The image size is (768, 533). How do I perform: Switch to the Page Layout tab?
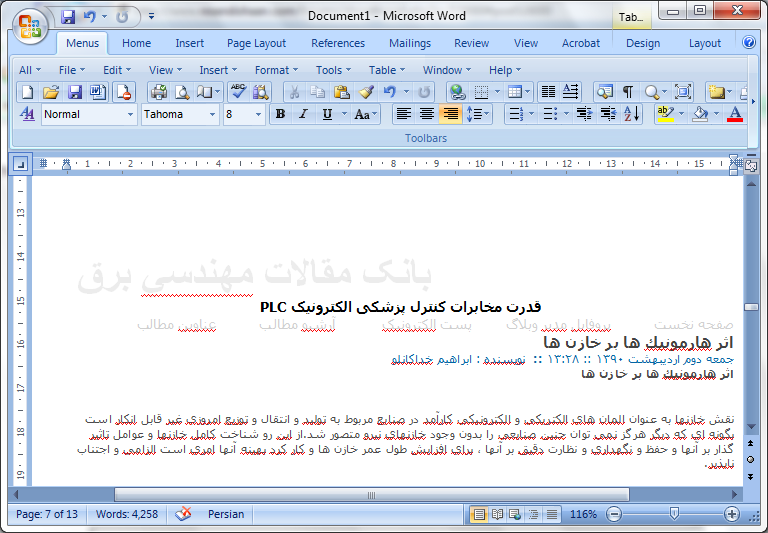coord(256,43)
